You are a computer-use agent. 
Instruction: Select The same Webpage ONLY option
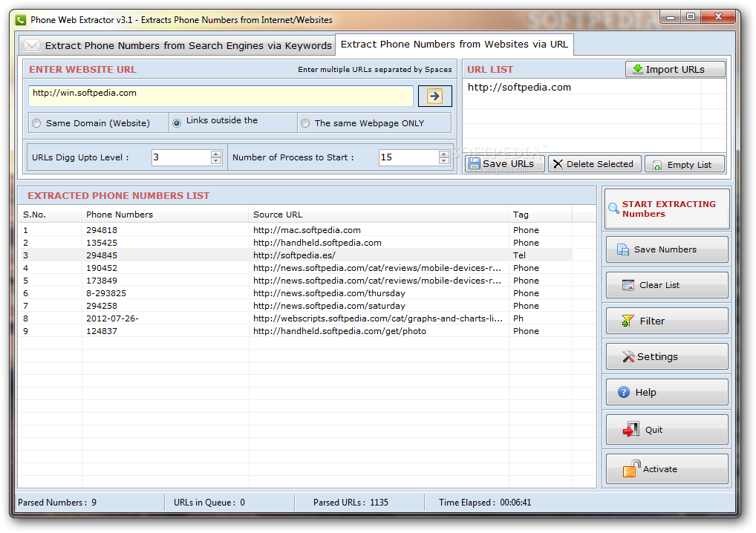tap(305, 123)
